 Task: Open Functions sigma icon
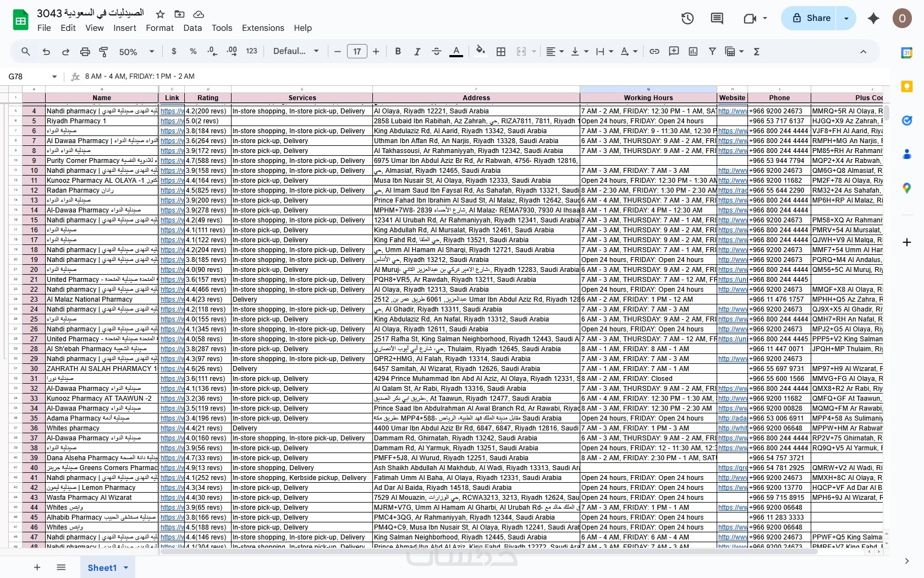pyautogui.click(x=757, y=51)
